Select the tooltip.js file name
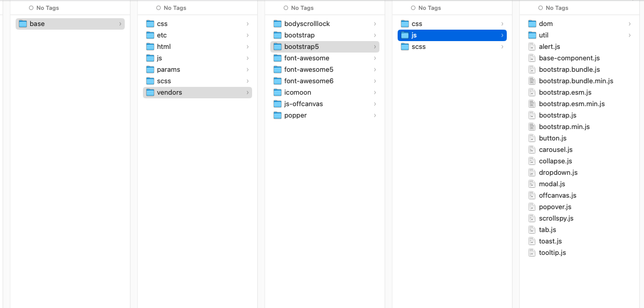Image resolution: width=644 pixels, height=308 pixels. point(553,253)
